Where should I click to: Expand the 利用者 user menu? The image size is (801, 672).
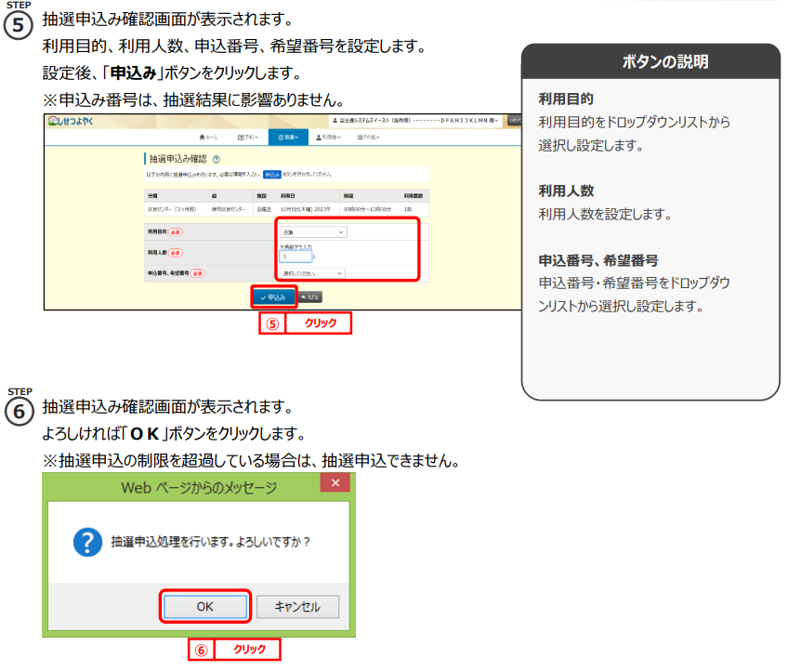click(328, 137)
